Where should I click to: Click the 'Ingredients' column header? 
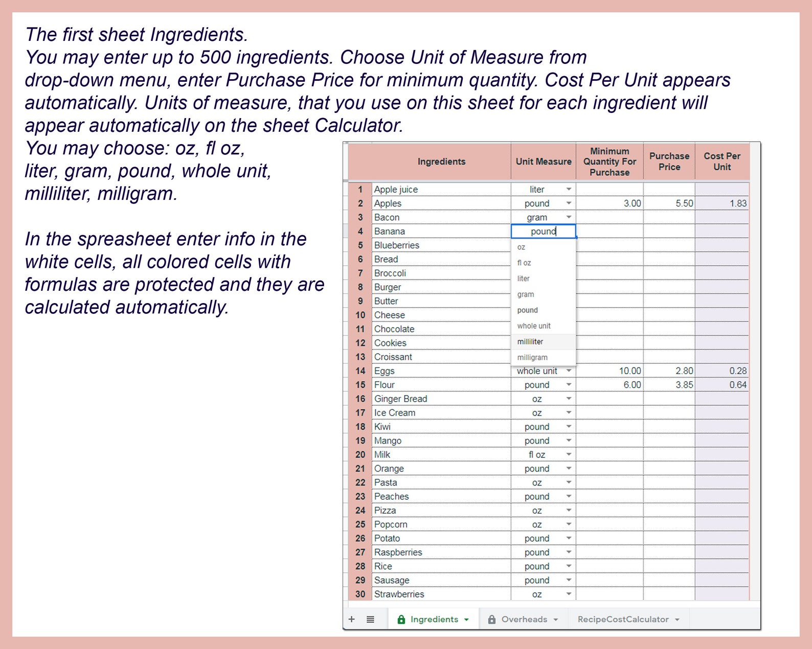(x=441, y=161)
